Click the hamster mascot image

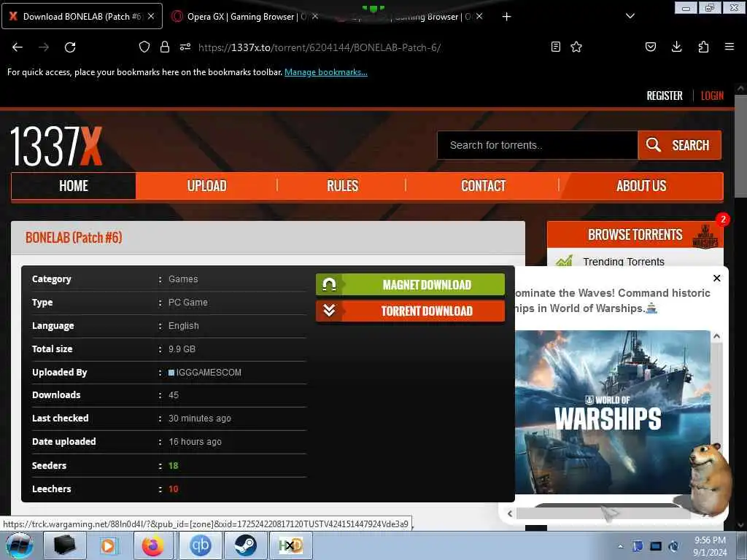point(711,480)
